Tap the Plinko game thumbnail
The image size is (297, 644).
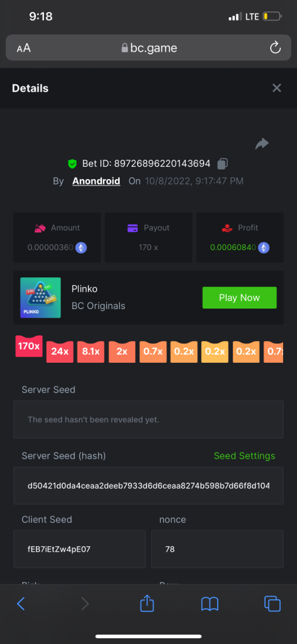point(40,297)
